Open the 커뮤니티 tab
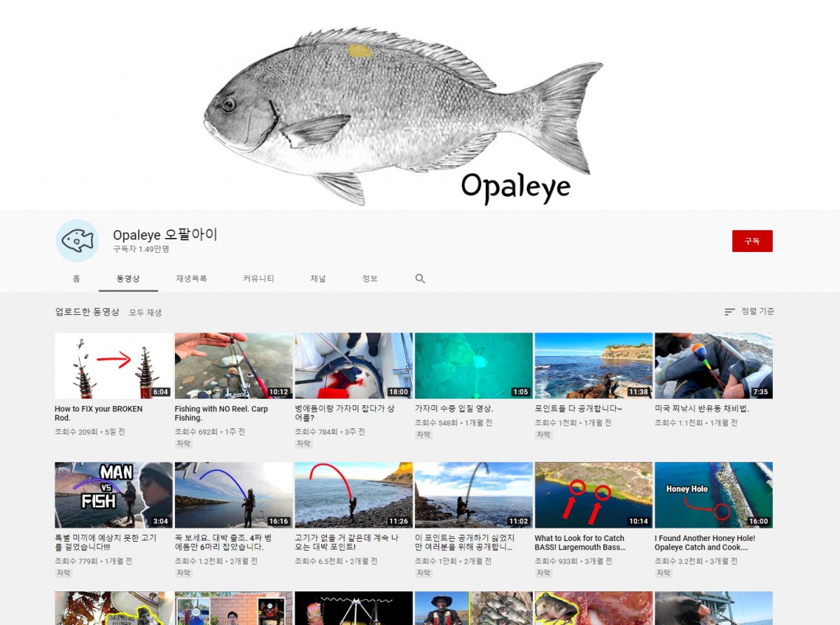This screenshot has width=840, height=625. point(258,279)
